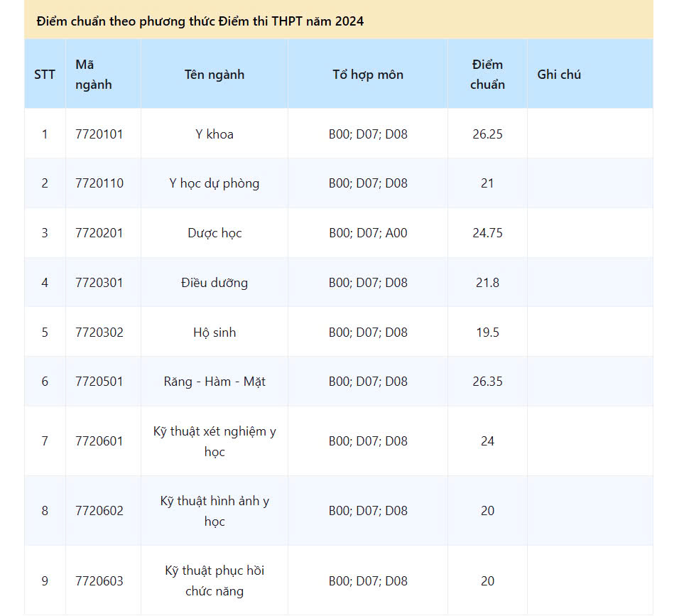Select the score 21.8
Image resolution: width=679 pixels, height=616 pixels.
click(488, 283)
